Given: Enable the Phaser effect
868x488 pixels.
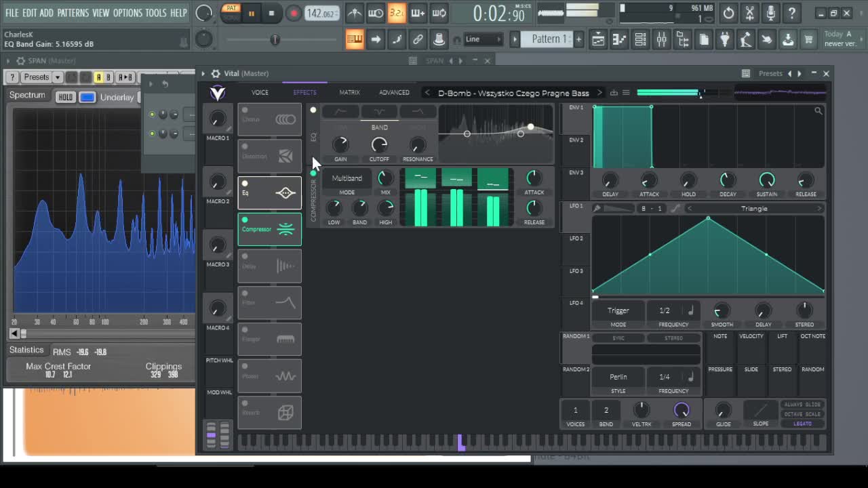Looking at the screenshot, I should tap(245, 366).
